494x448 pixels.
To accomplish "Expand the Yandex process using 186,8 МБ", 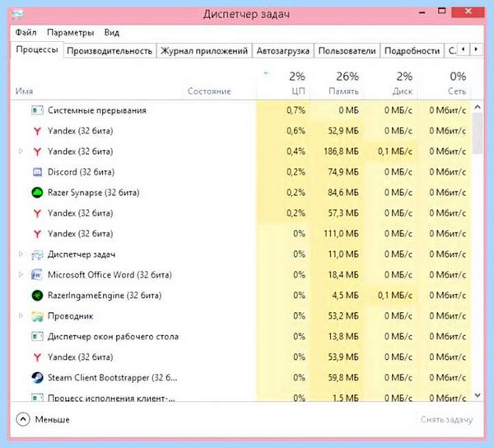I will point(21,152).
